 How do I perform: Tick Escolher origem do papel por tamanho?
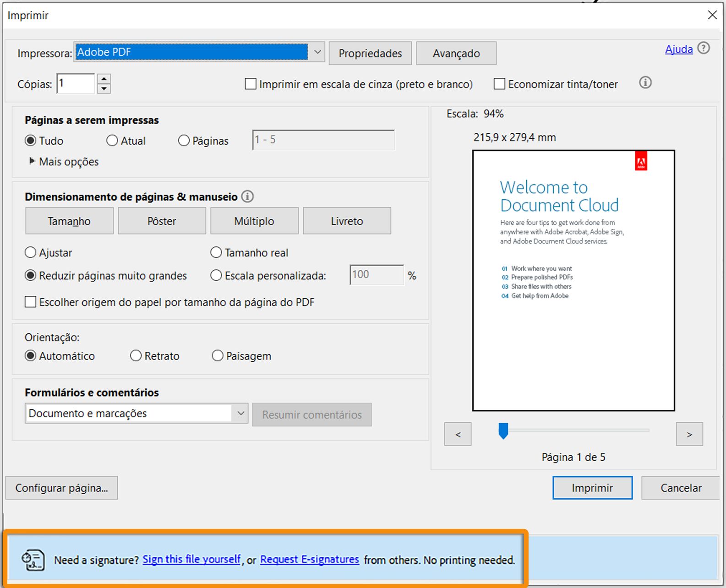click(x=30, y=302)
